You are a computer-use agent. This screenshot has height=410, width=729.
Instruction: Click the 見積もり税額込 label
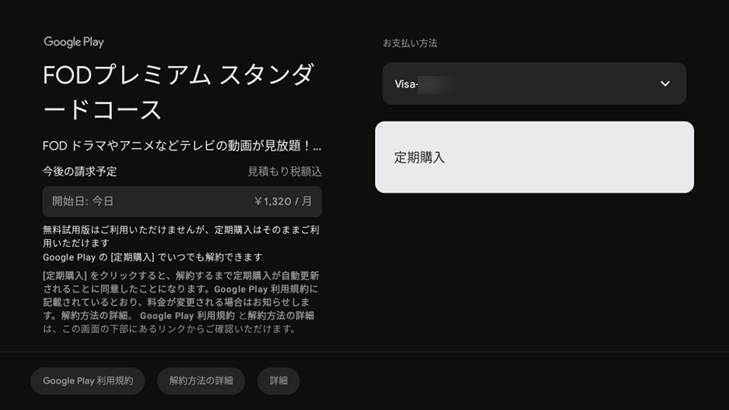pos(284,172)
